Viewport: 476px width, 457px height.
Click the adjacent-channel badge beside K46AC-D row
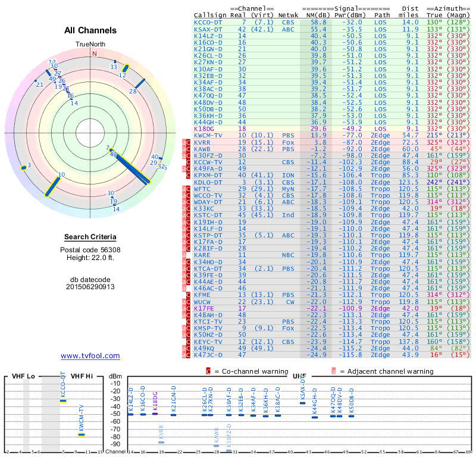[x=184, y=288]
